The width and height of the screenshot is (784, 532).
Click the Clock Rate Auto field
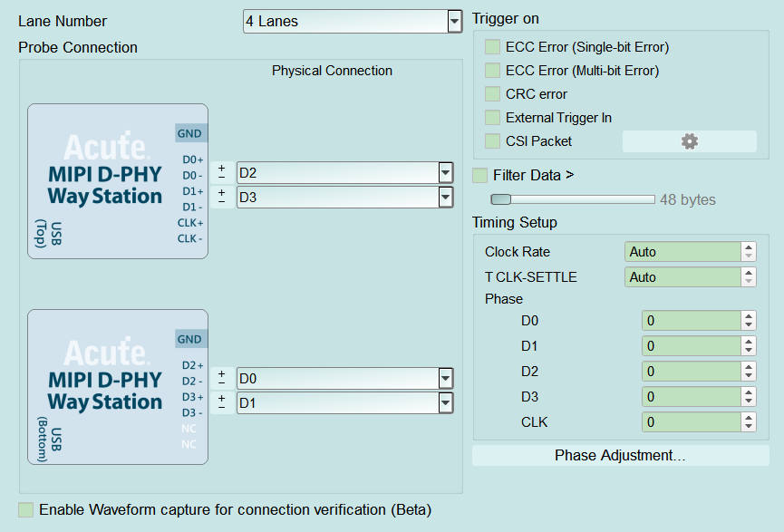(682, 252)
